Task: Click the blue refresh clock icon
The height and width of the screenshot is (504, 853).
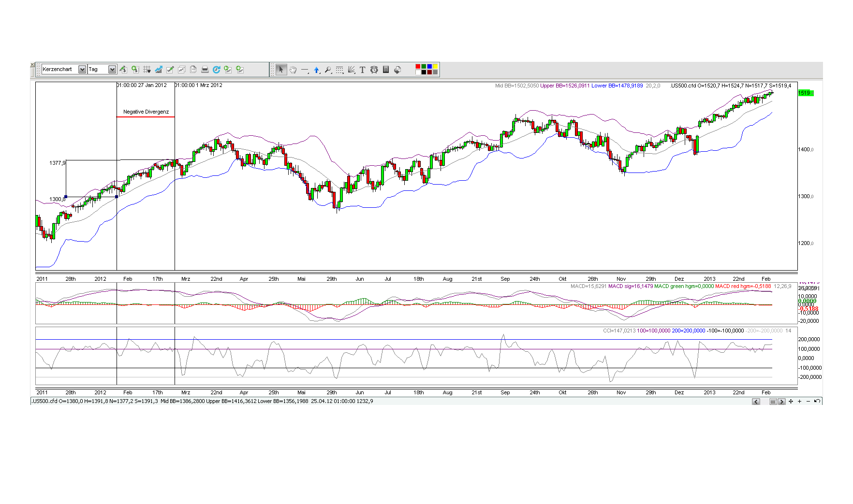Action: [216, 70]
